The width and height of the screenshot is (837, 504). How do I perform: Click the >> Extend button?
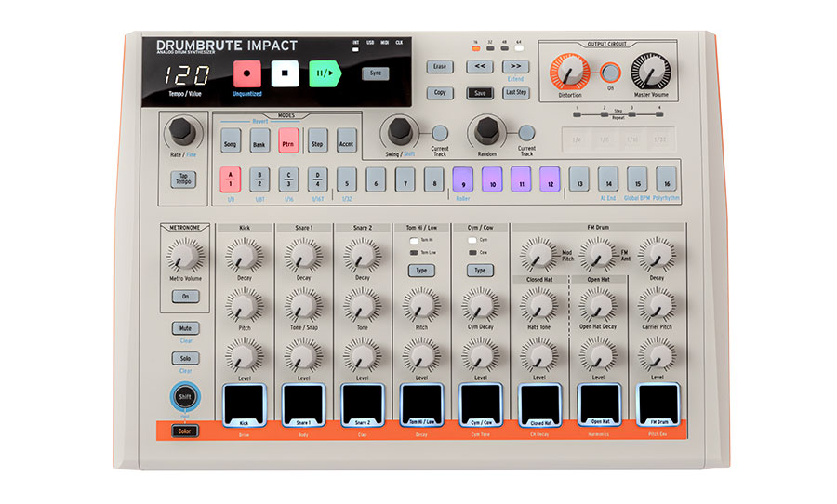point(515,67)
